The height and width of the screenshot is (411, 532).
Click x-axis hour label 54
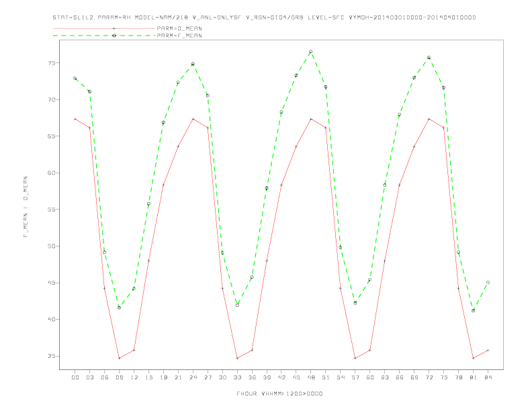tap(341, 377)
